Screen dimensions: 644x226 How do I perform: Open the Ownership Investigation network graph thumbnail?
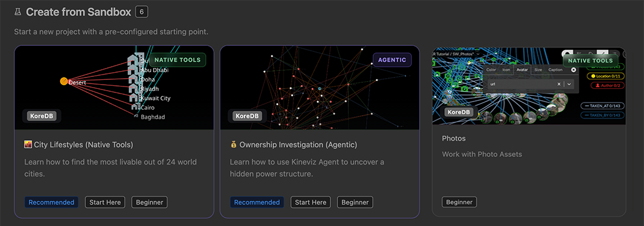(x=320, y=88)
